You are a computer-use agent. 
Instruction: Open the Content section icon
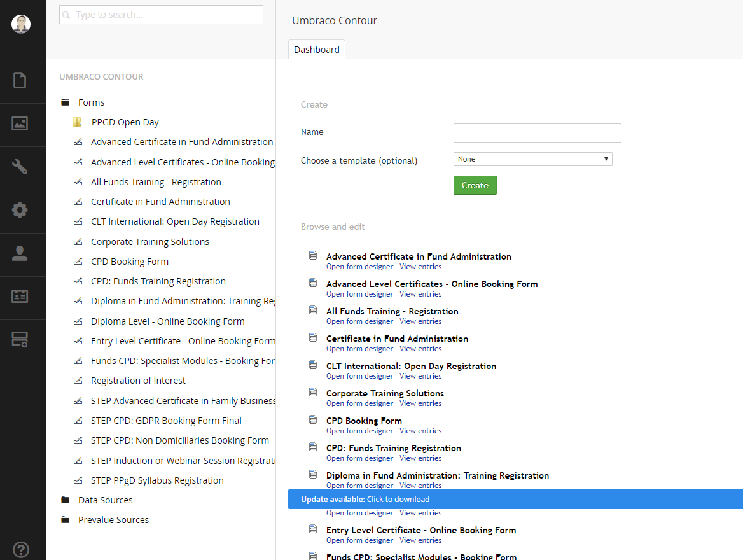click(20, 80)
